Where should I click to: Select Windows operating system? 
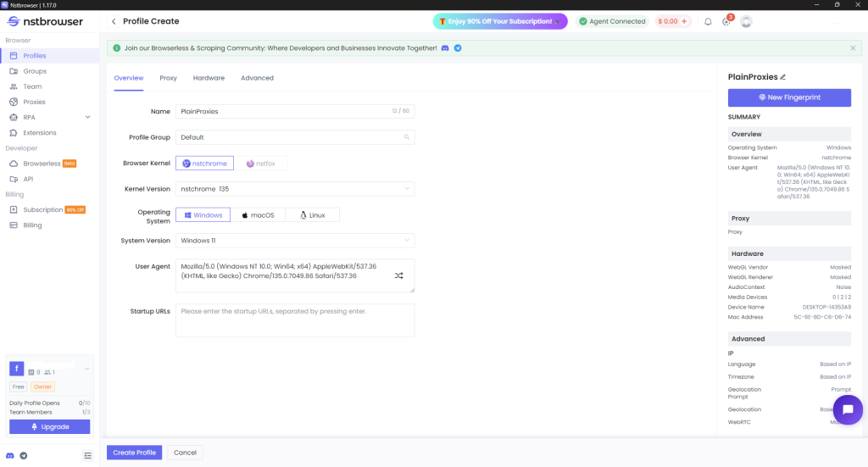click(203, 215)
